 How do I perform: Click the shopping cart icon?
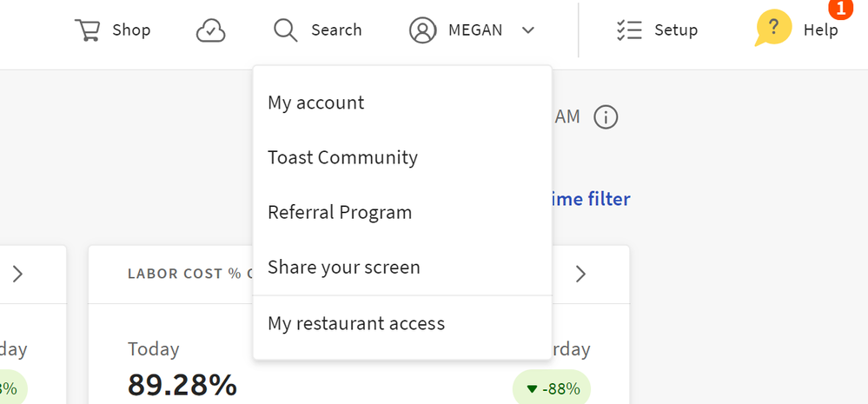(87, 30)
